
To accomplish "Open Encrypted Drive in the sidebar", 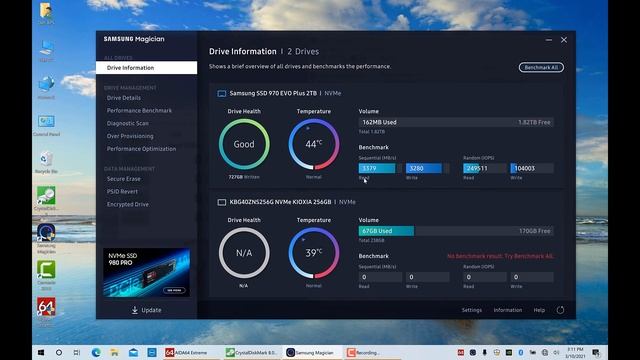I will [x=127, y=204].
